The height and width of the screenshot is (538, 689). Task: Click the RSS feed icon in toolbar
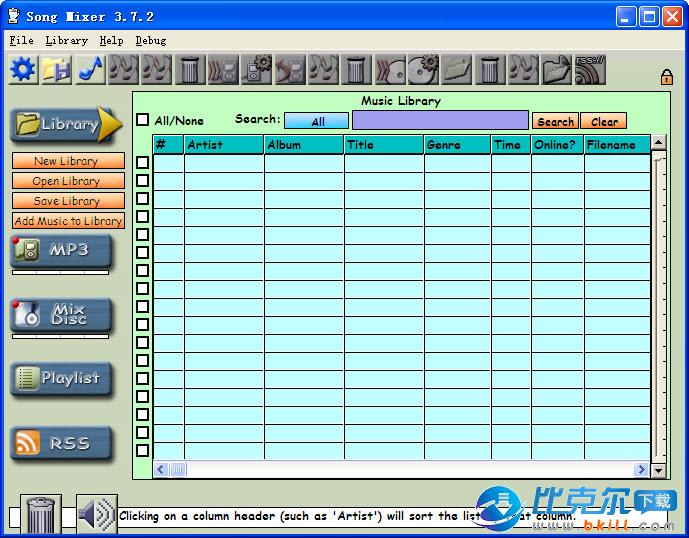tap(589, 70)
